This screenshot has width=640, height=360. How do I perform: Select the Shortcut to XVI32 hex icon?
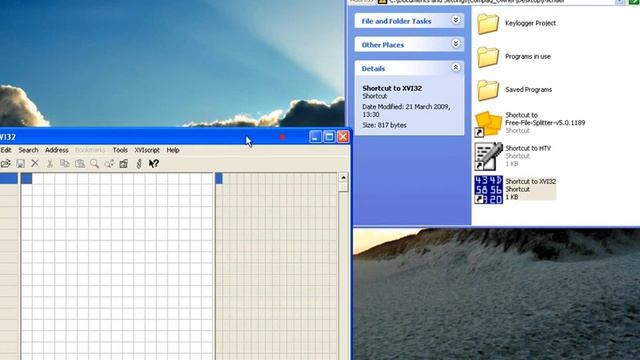tap(488, 189)
